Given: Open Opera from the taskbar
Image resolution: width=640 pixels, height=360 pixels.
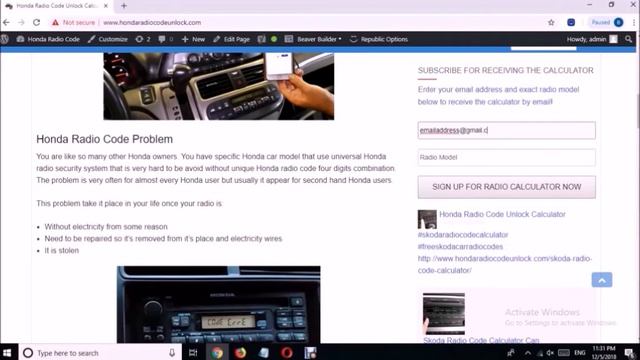Looking at the screenshot, I should pyautogui.click(x=287, y=353).
